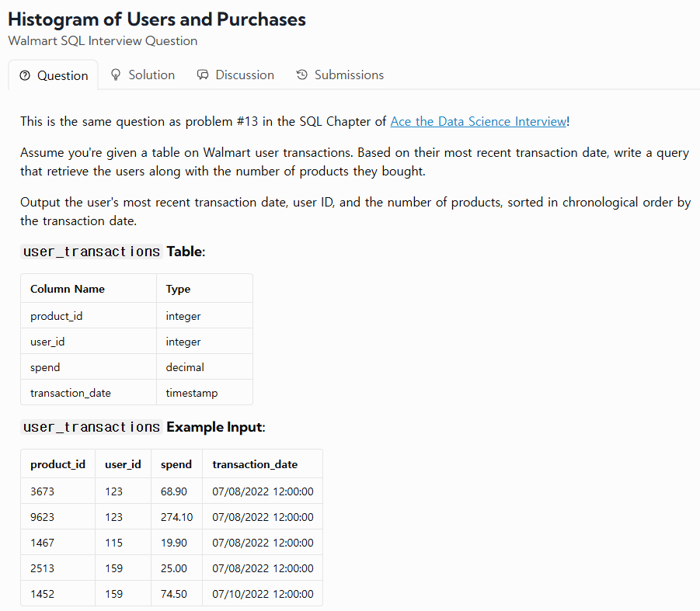
Task: Select product ID 3673 cell
Action: pyautogui.click(x=58, y=491)
